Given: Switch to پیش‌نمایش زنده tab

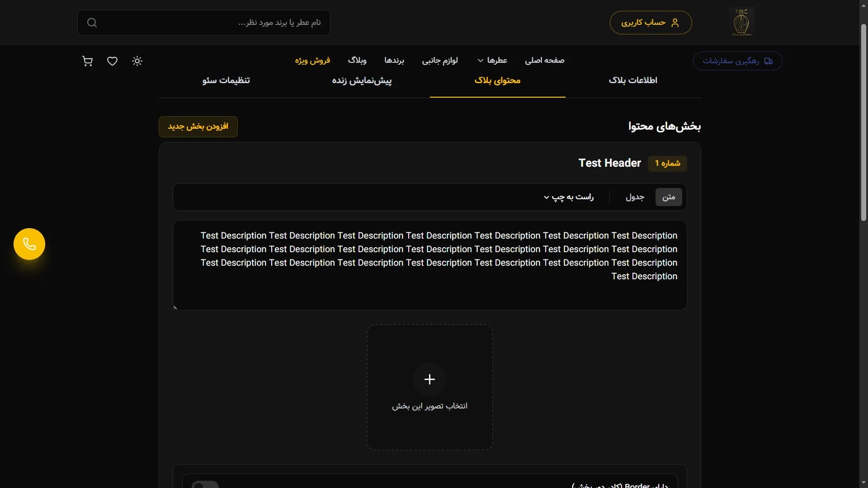Looking at the screenshot, I should [362, 80].
